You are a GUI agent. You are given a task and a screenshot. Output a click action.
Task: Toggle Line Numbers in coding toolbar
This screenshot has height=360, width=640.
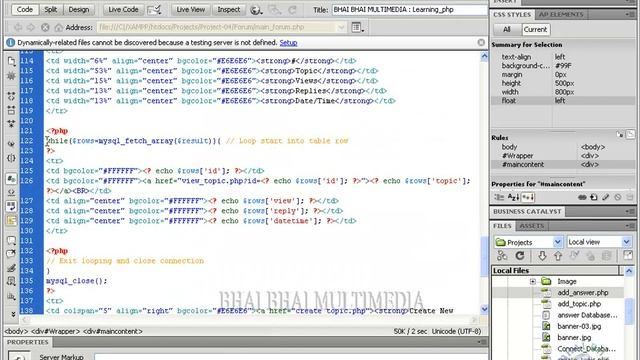[x=11, y=178]
